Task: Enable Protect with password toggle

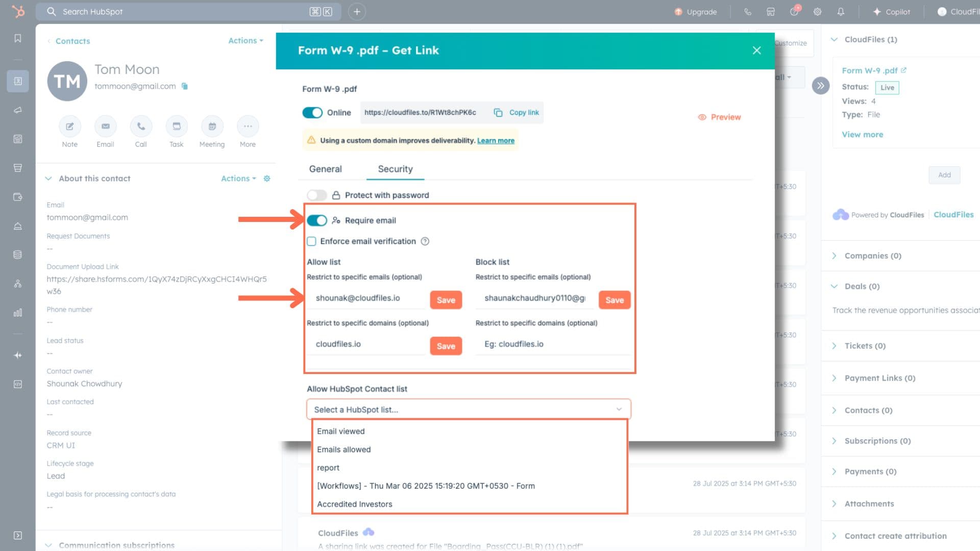Action: coord(316,195)
